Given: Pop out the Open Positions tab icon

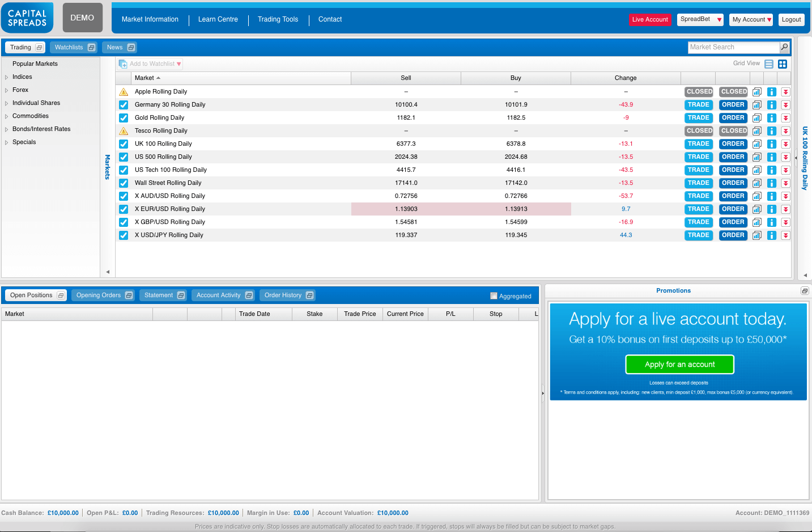Looking at the screenshot, I should (x=60, y=295).
